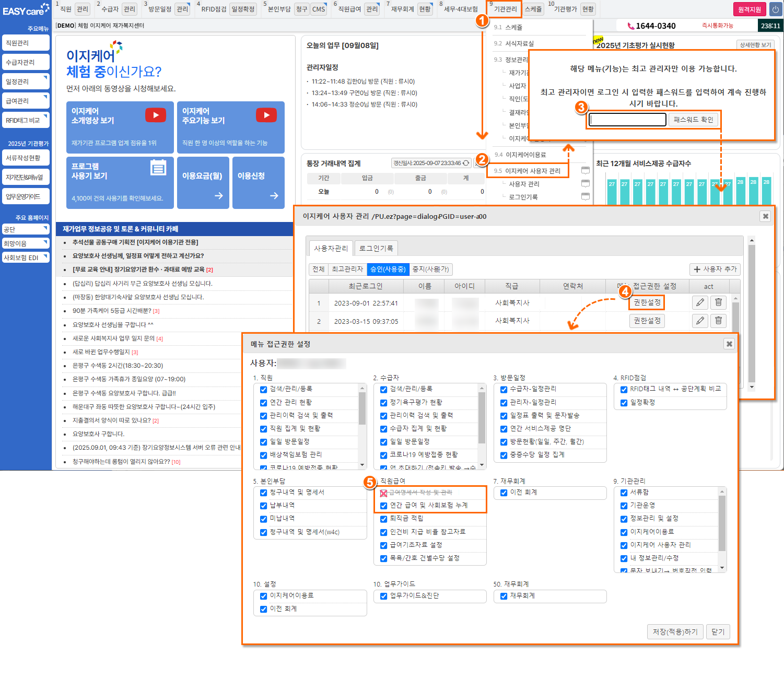Click the 상세현황 보기 button
Screen dimensions: 784x679
coord(755,45)
